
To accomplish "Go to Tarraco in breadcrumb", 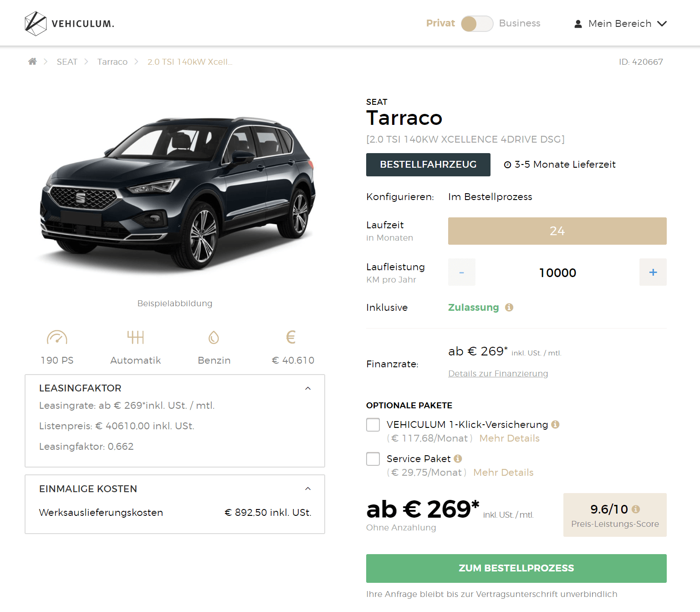I will coord(112,62).
